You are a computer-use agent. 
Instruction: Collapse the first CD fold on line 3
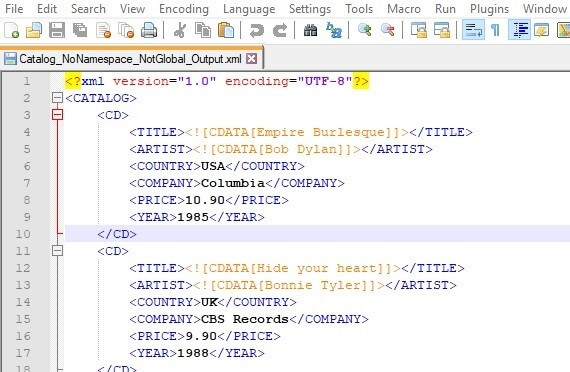(57, 115)
